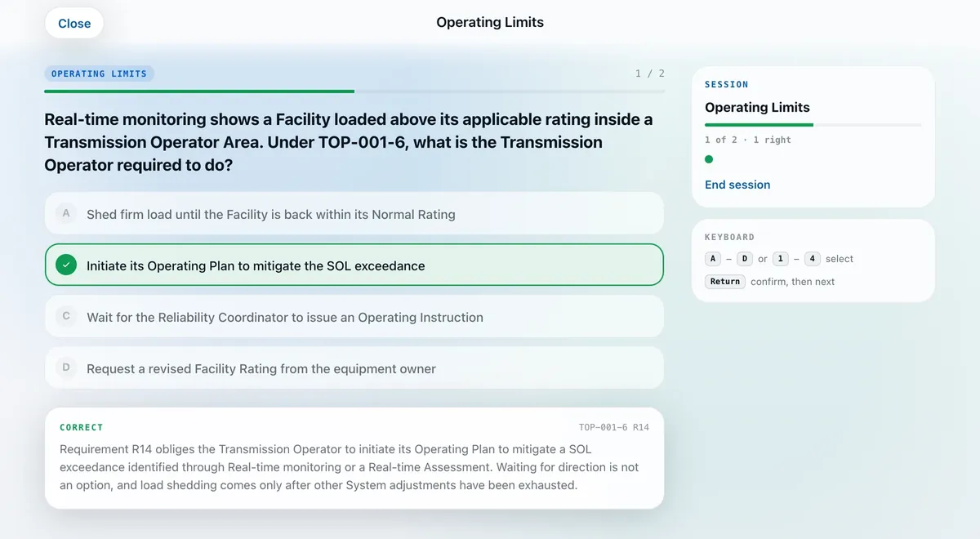
Task: Click the SESSION panel heading
Action: click(727, 84)
